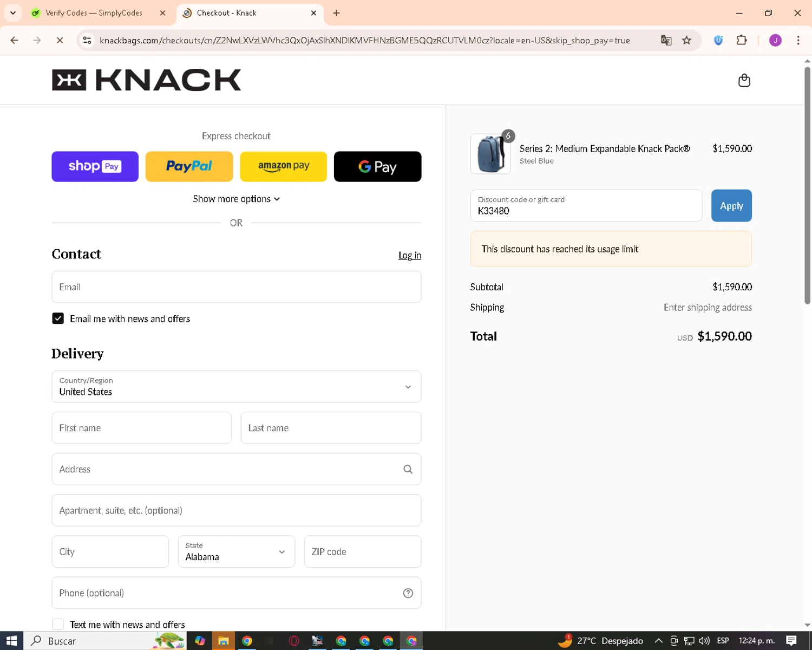Click the browser forward arrow
Image resolution: width=812 pixels, height=650 pixels.
(x=37, y=40)
